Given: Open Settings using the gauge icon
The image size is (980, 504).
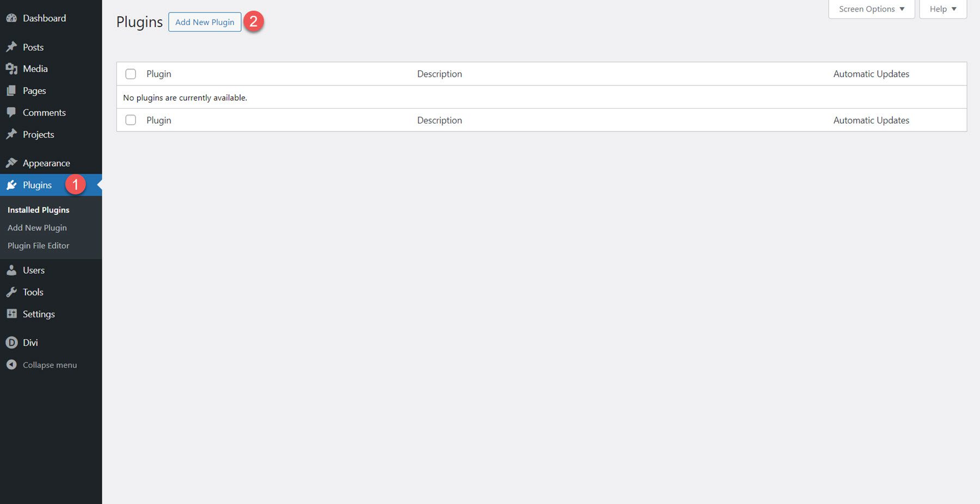Looking at the screenshot, I should click(x=11, y=314).
